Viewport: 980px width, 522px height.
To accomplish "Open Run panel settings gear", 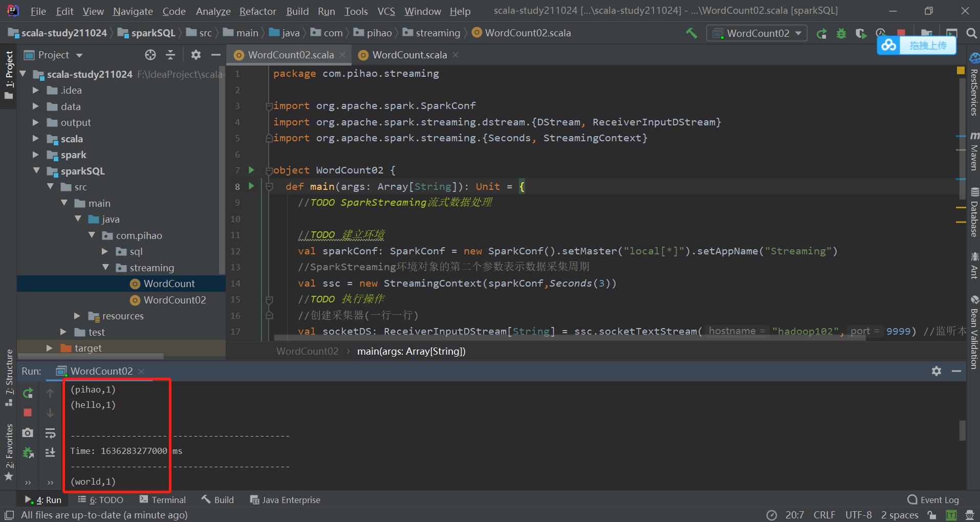I will click(937, 371).
